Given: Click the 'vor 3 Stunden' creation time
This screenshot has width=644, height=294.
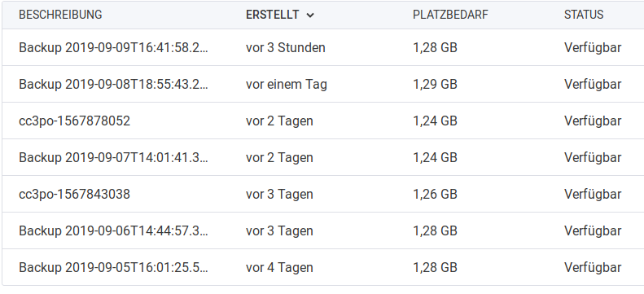Looking at the screenshot, I should click(x=286, y=47).
